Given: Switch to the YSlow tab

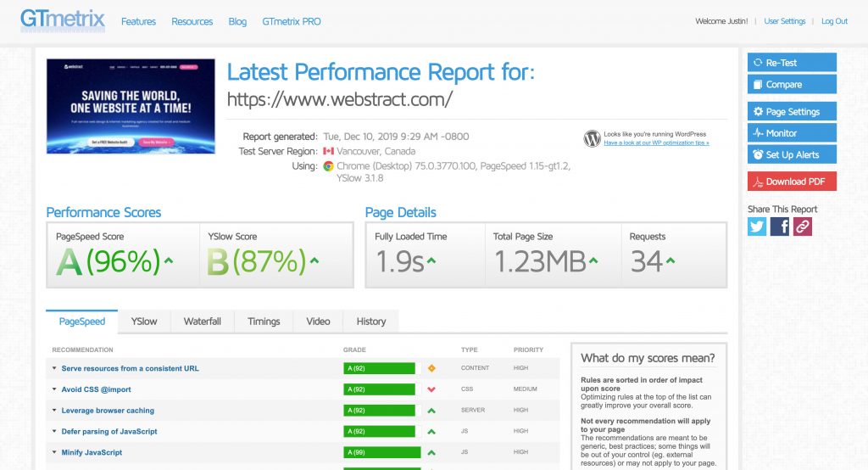Looking at the screenshot, I should tap(144, 322).
